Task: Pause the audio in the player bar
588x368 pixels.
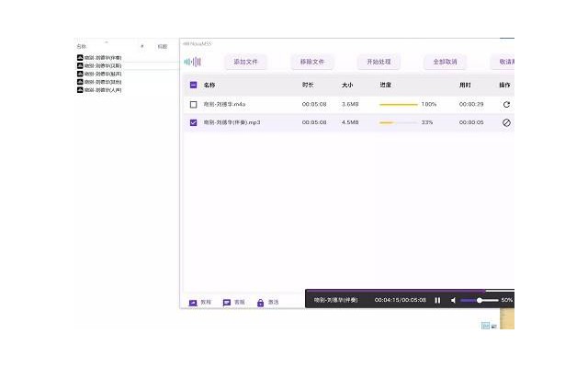Action: (x=437, y=301)
